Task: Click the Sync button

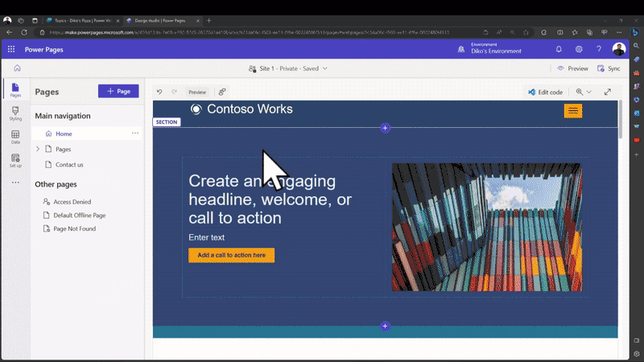Action: [609, 68]
